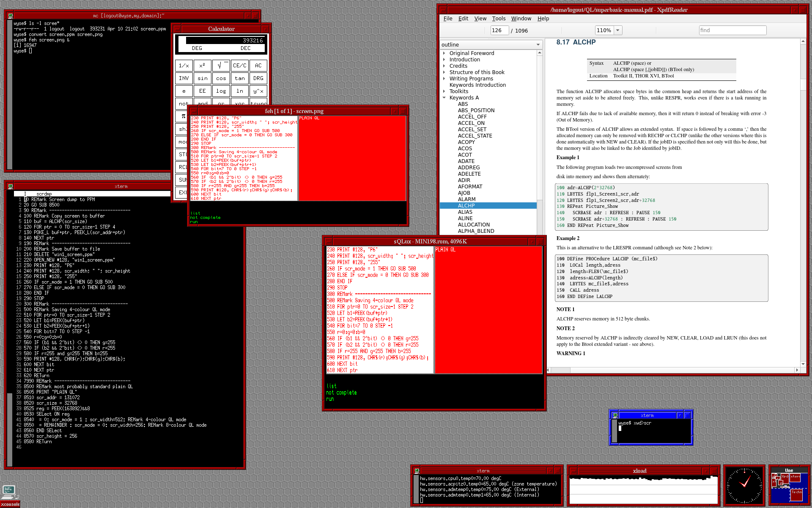Toggle INV mode on Calculator
The image size is (812, 508).
click(x=184, y=78)
